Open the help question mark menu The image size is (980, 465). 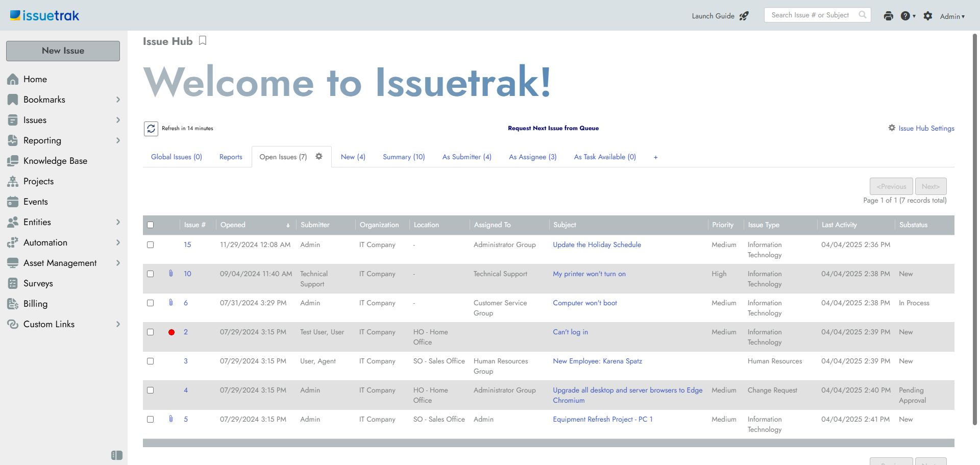[x=908, y=16]
